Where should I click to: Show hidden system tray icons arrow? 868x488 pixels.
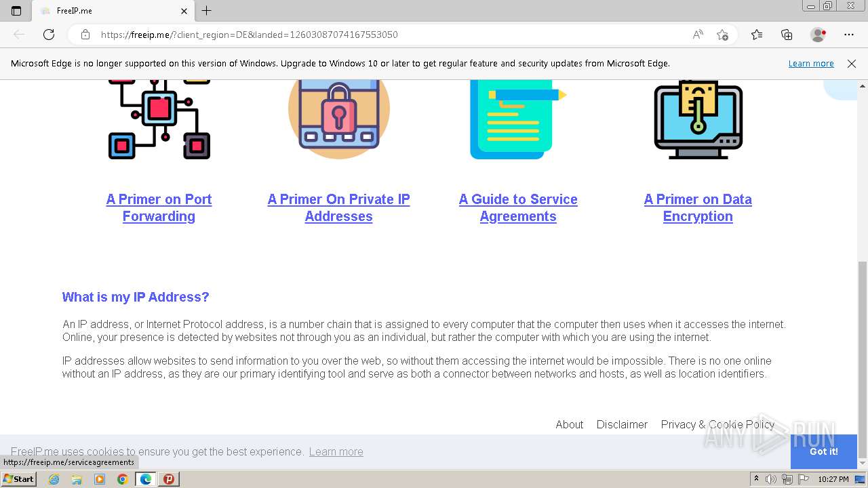pos(756,479)
